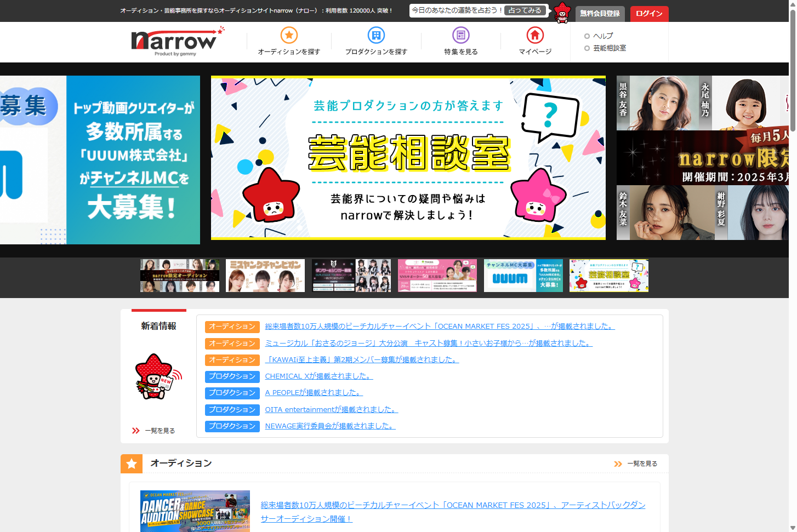
Task: Select the circle bullet next to 芸能相談室
Action: [586, 48]
